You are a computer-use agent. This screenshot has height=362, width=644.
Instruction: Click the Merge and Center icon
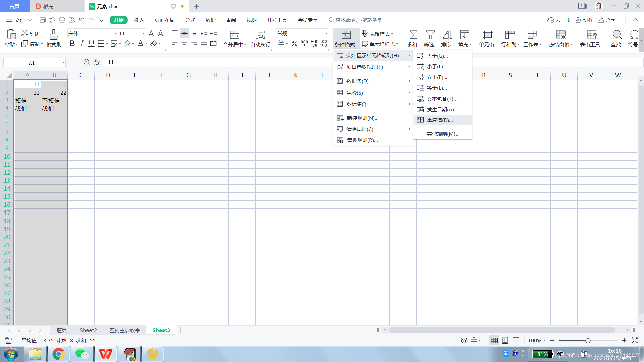[234, 35]
